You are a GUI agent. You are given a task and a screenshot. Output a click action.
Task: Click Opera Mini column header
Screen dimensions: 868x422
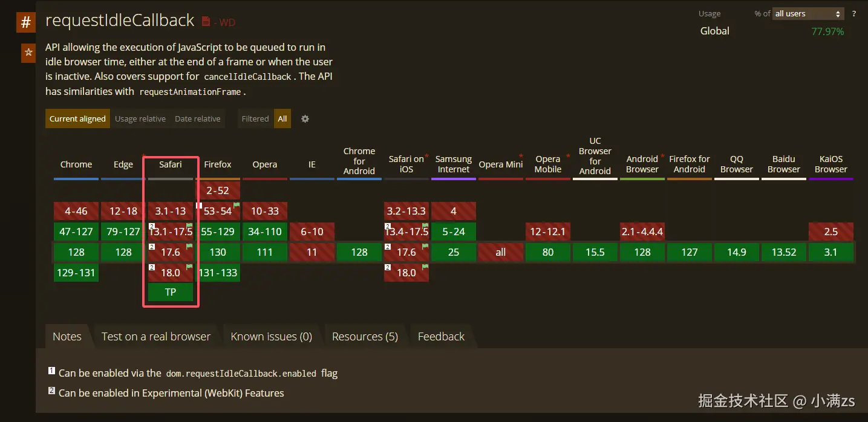click(501, 164)
